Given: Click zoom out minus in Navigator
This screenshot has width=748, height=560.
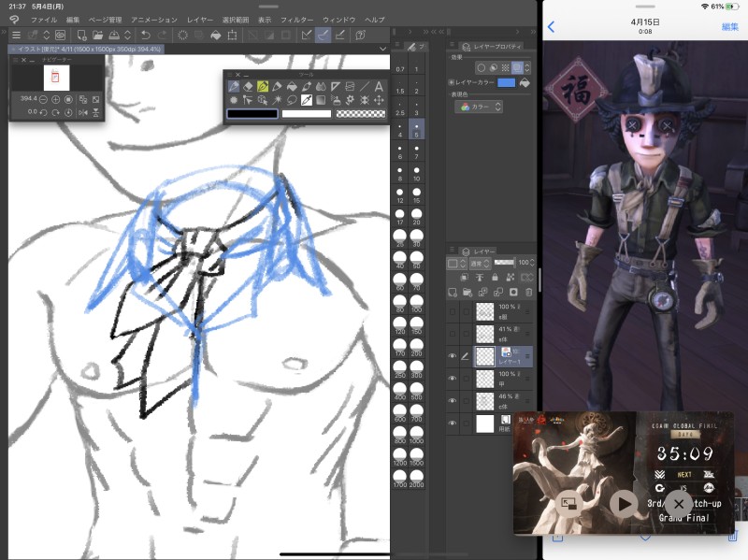Looking at the screenshot, I should (43, 99).
